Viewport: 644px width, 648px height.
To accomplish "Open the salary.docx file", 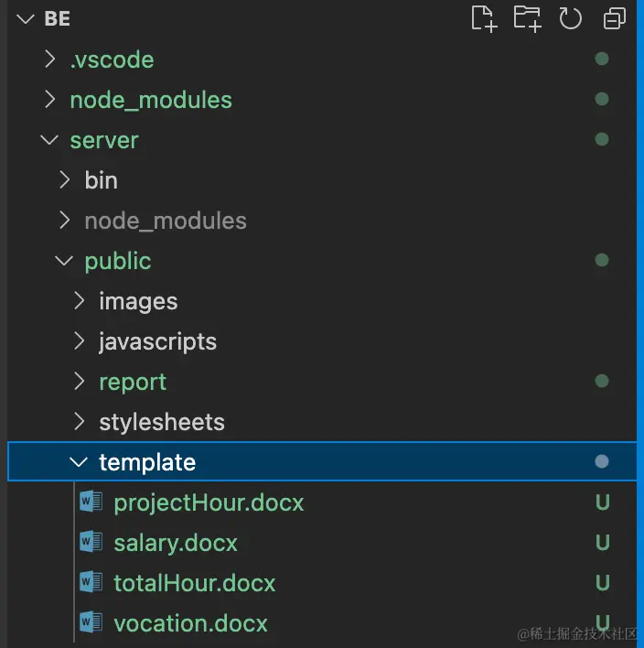I will click(176, 543).
